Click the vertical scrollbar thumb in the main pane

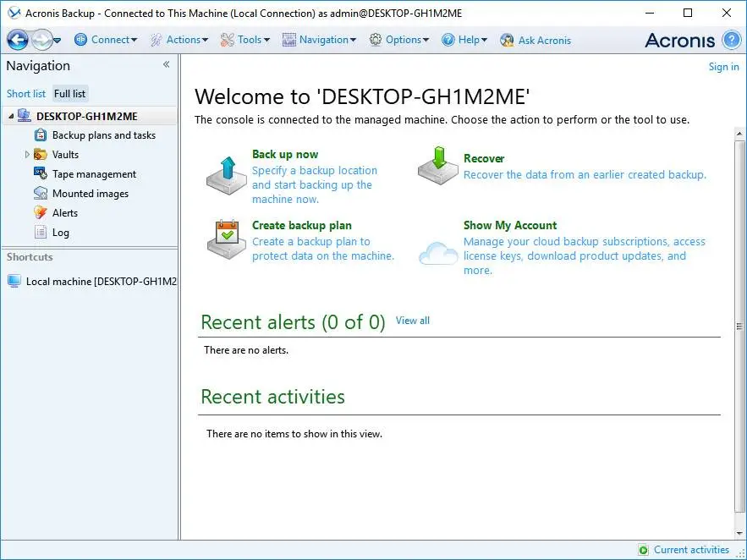click(739, 327)
